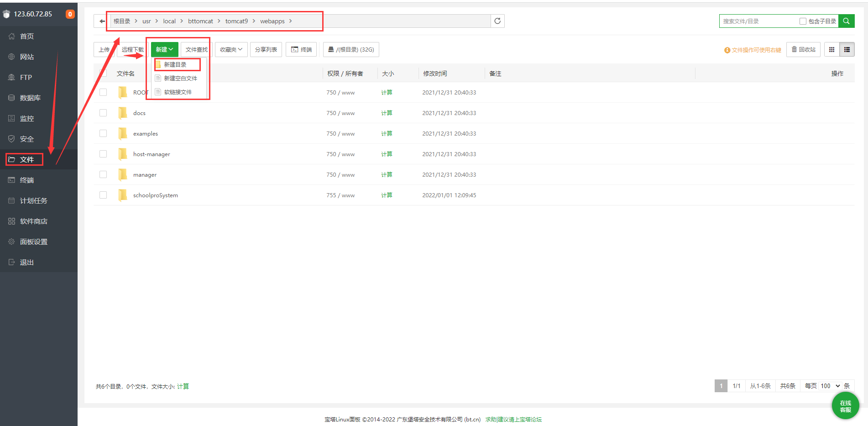This screenshot has height=426, width=868.
Task: Click the schoolproSystem folder name
Action: click(x=156, y=195)
